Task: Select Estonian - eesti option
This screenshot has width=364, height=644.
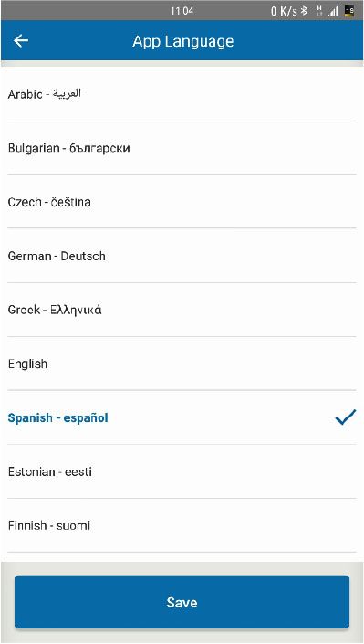Action: [x=182, y=471]
